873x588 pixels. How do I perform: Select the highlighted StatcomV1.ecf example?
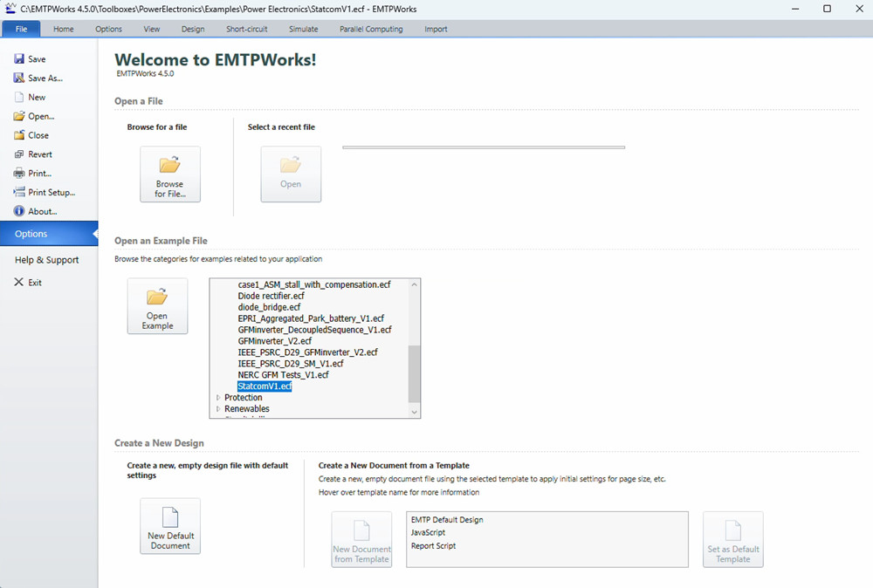point(265,386)
